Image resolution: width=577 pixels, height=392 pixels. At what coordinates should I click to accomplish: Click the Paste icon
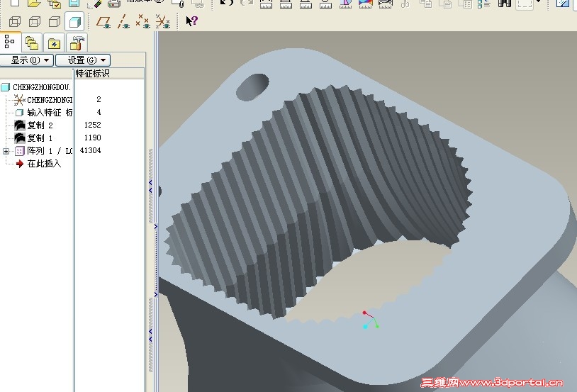click(446, 4)
